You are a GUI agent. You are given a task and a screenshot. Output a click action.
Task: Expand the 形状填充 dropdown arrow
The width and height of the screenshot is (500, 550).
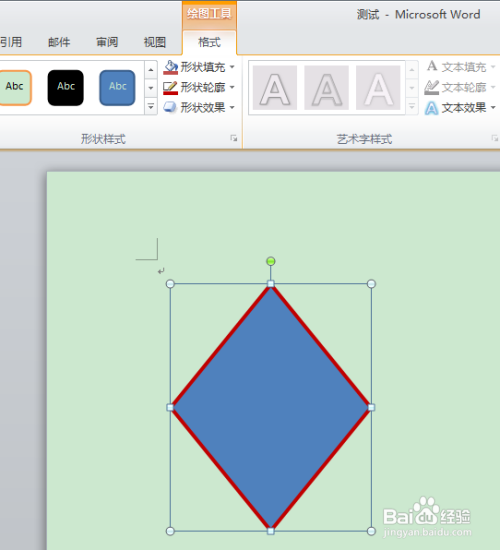[x=232, y=67]
